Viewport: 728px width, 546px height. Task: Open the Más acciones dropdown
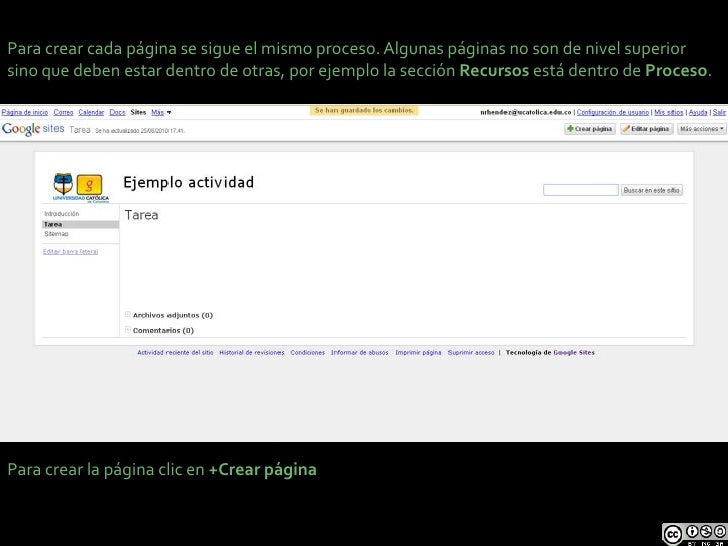[702, 129]
